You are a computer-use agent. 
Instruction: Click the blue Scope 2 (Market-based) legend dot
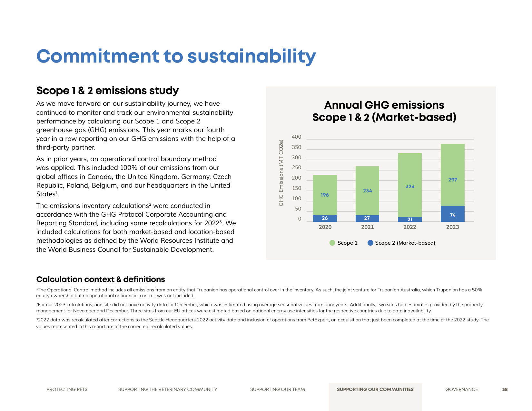pyautogui.click(x=370, y=243)
